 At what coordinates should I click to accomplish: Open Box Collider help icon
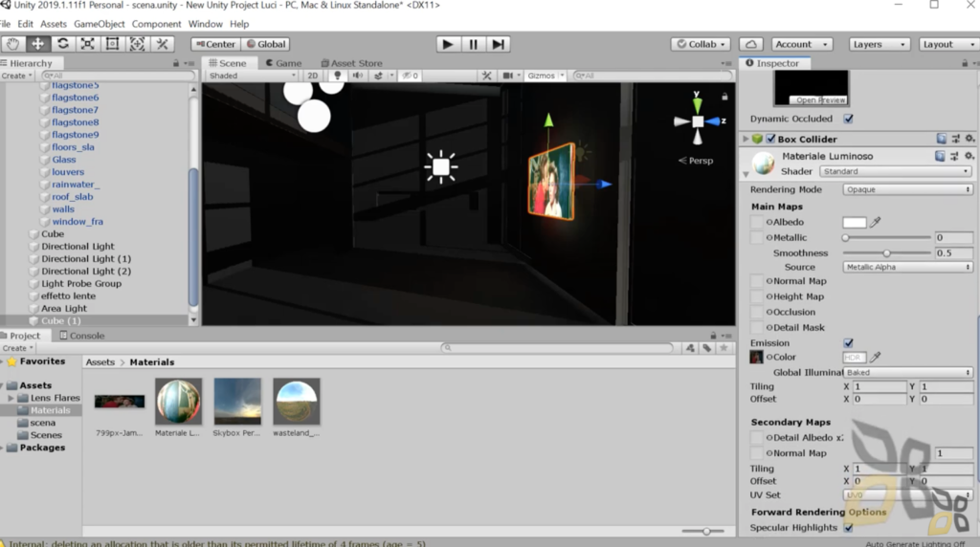point(942,139)
